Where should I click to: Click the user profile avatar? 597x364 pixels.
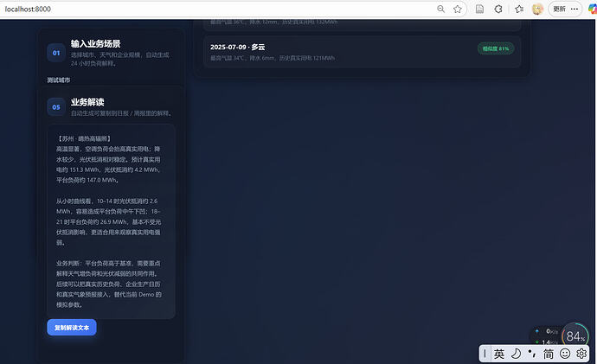coord(537,9)
